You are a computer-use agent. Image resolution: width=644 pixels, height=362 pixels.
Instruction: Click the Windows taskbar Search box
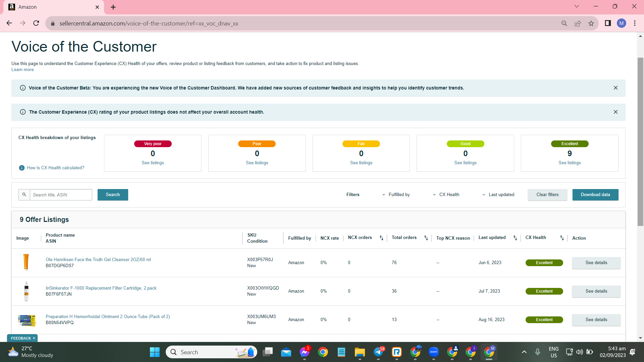pos(211,352)
